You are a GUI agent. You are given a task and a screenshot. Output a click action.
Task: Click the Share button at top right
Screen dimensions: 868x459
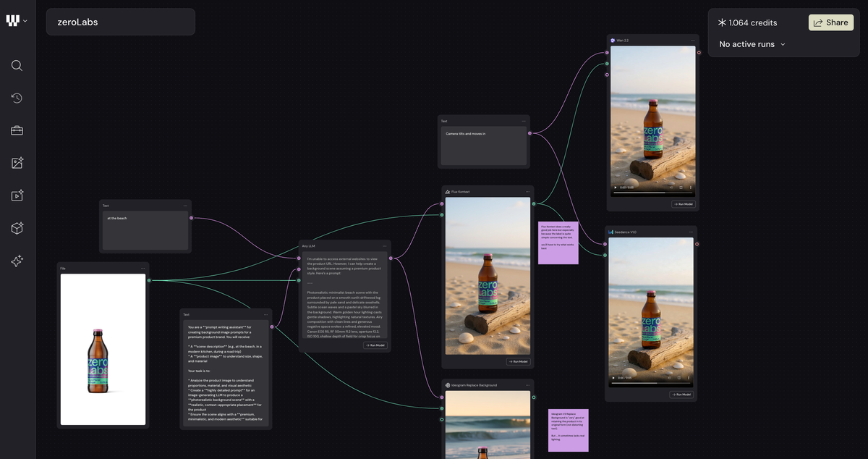pos(830,22)
